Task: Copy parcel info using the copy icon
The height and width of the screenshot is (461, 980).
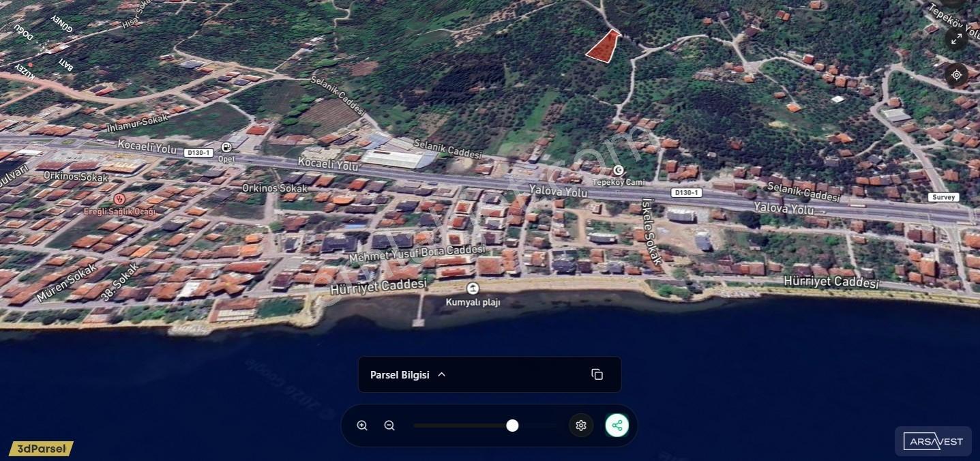Action: [x=597, y=374]
